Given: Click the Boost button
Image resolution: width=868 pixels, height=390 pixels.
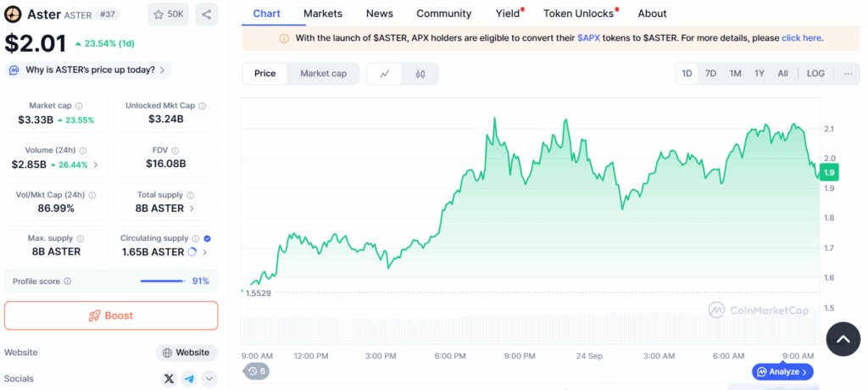Looking at the screenshot, I should tap(111, 315).
